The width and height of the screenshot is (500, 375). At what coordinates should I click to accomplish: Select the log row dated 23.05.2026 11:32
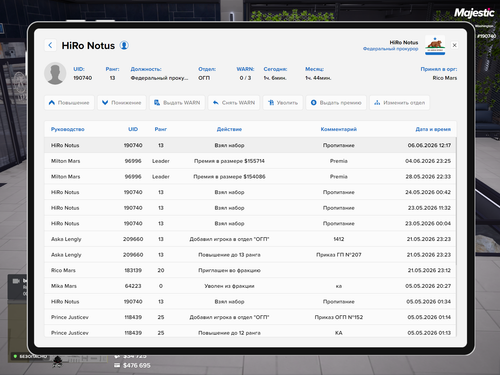coord(250,208)
